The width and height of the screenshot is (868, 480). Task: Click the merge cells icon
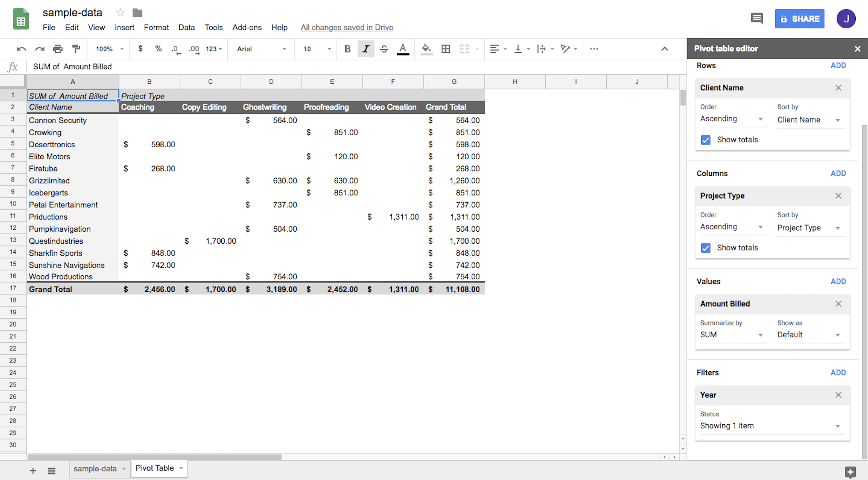(465, 48)
